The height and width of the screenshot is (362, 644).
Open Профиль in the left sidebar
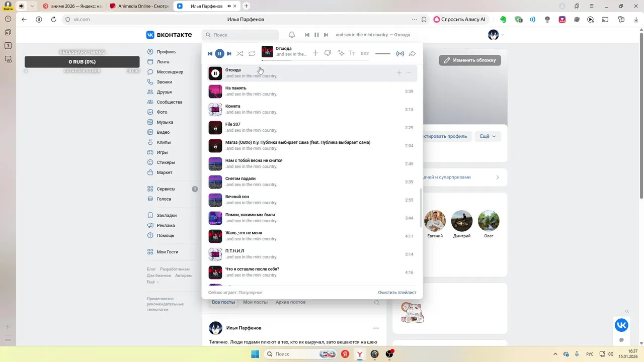click(x=166, y=52)
